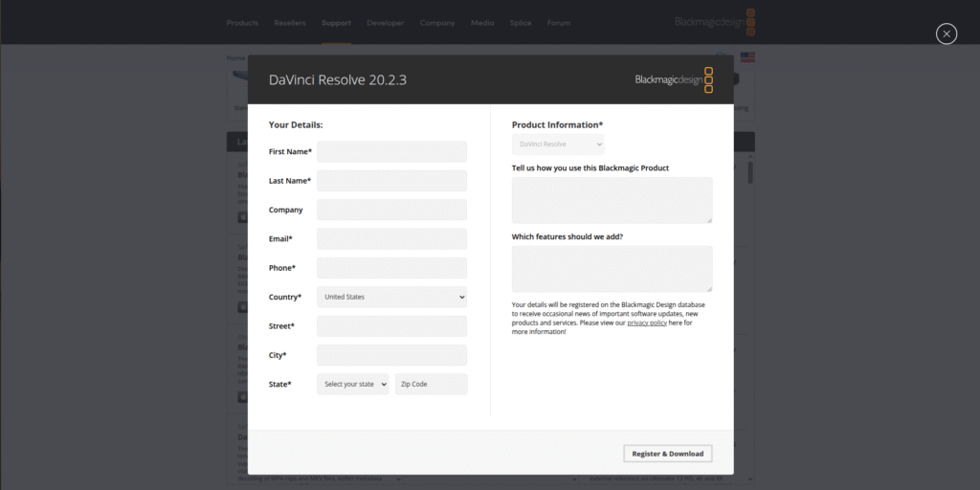
Task: Click the US flag region icon
Action: tap(747, 57)
